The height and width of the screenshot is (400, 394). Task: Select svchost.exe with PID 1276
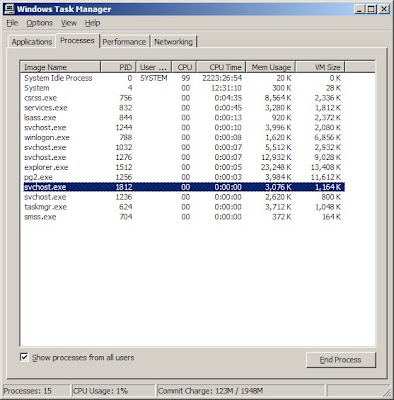click(x=182, y=157)
